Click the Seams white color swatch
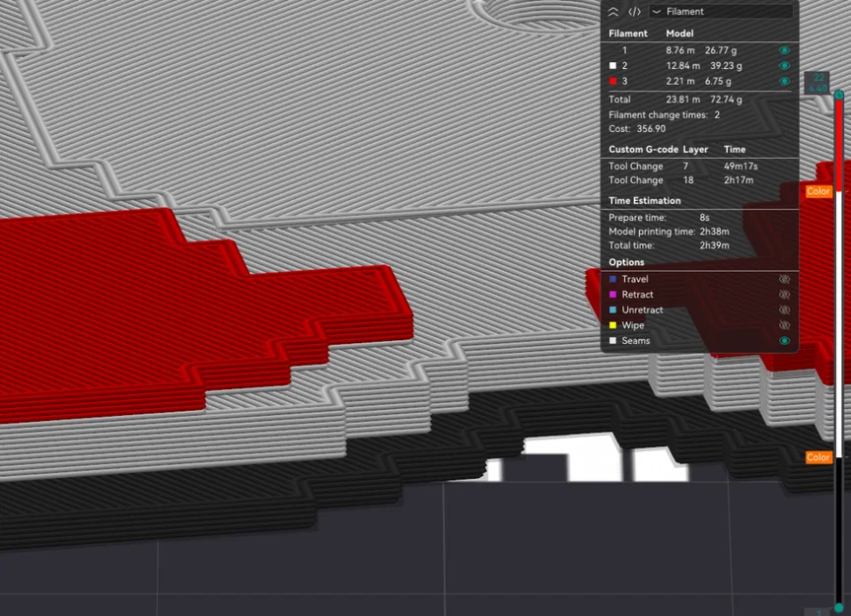The image size is (851, 616). click(612, 341)
